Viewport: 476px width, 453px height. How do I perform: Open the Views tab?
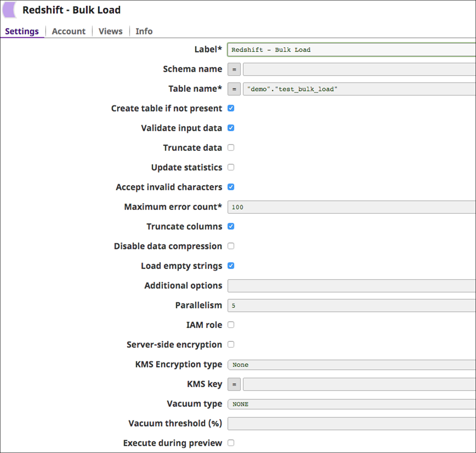click(x=110, y=31)
